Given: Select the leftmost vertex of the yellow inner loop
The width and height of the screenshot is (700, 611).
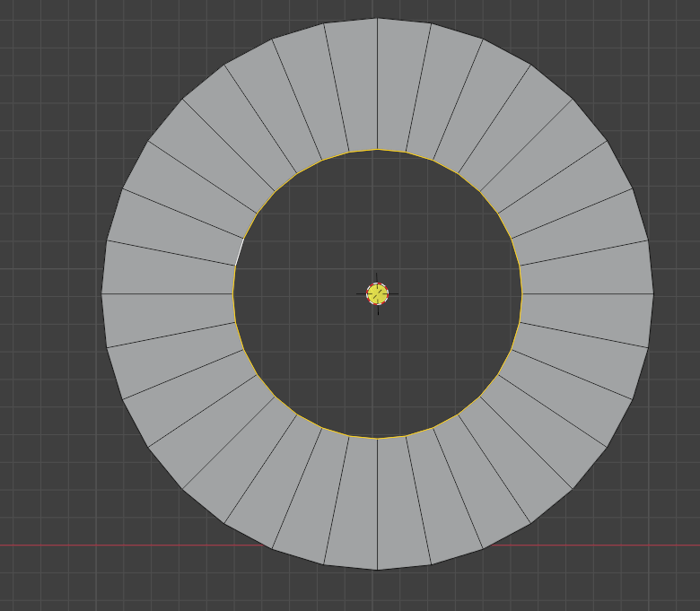Looking at the screenshot, I should tap(233, 293).
